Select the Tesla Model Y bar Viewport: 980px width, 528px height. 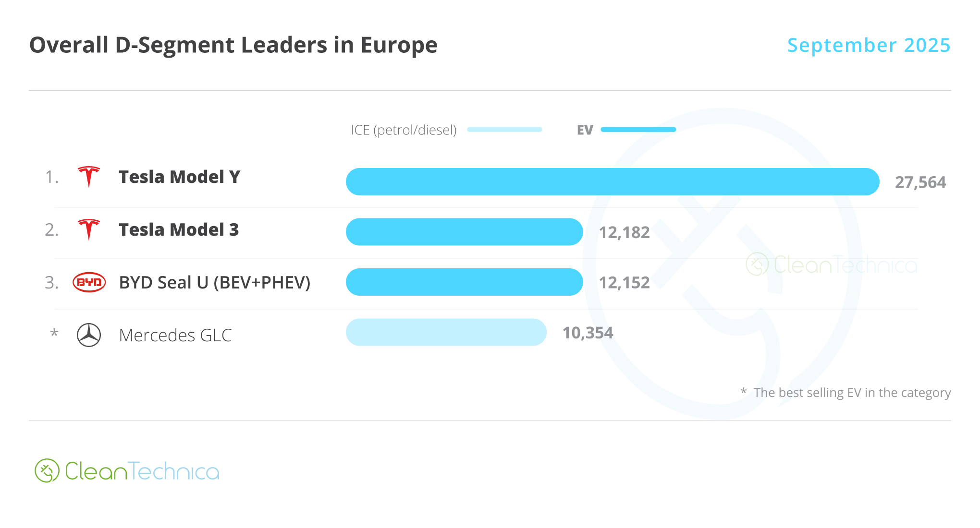612,182
